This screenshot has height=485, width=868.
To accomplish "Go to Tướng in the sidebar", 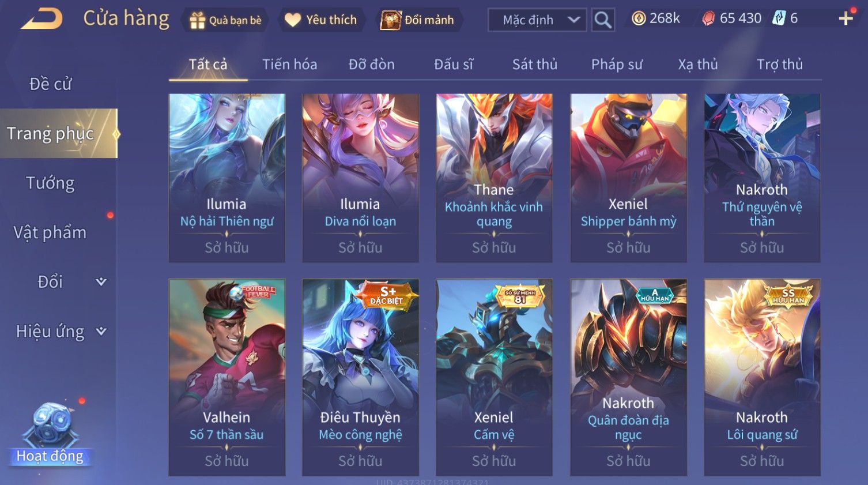I will point(50,183).
